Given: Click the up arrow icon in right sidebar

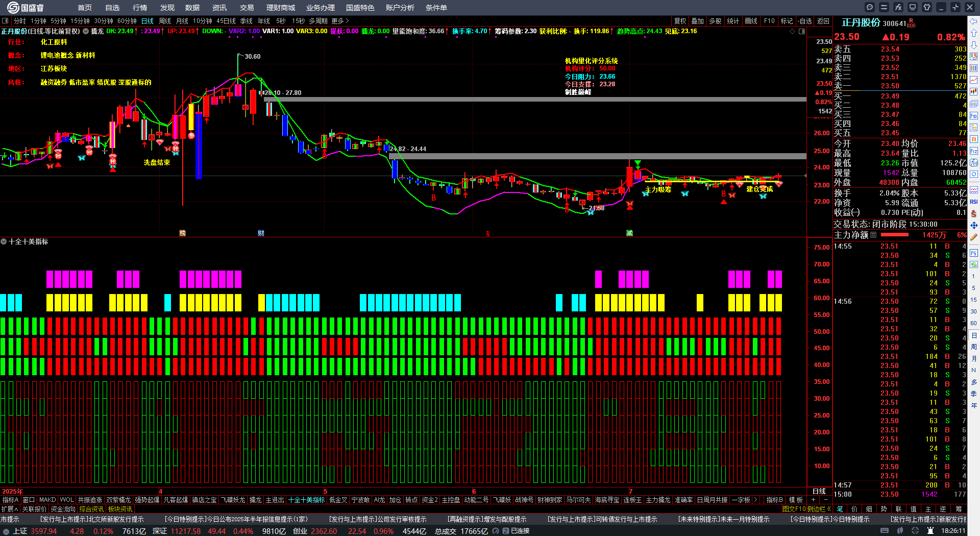Looking at the screenshot, I should pos(974,33).
